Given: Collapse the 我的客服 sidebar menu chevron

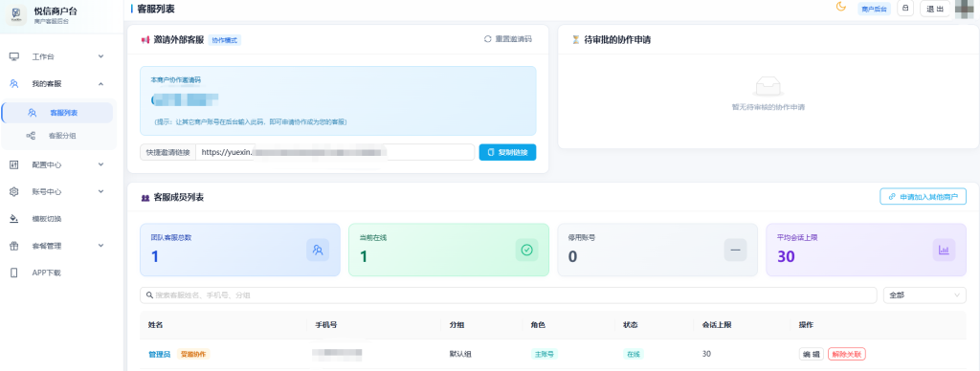Looking at the screenshot, I should (100, 84).
